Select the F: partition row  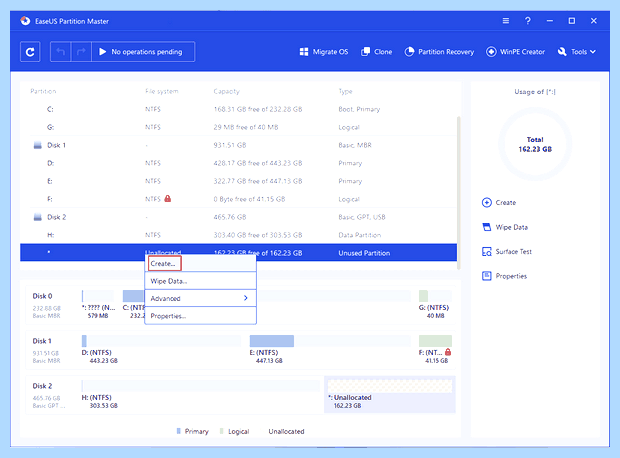(238, 199)
